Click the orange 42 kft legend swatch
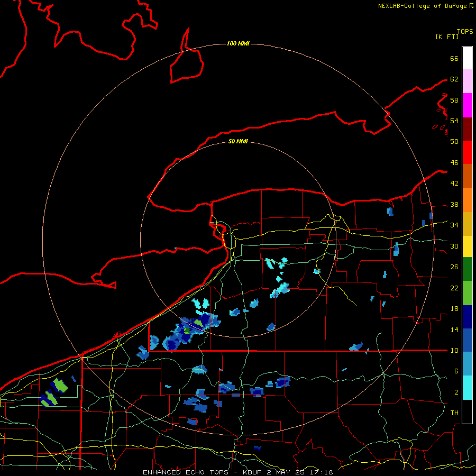 point(467,200)
